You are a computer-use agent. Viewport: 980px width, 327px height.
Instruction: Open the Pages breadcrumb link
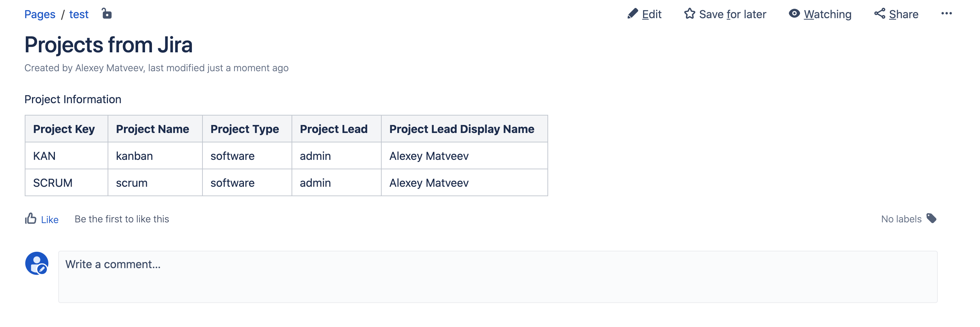pyautogui.click(x=40, y=15)
